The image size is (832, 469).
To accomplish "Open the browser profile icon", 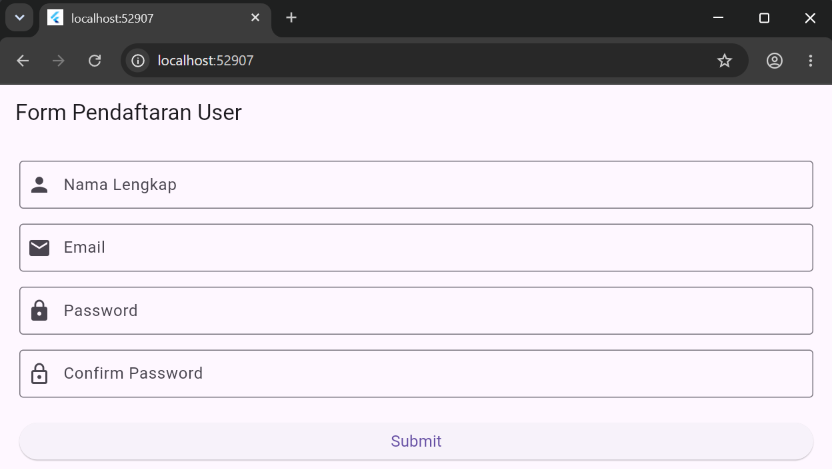I will 774,60.
